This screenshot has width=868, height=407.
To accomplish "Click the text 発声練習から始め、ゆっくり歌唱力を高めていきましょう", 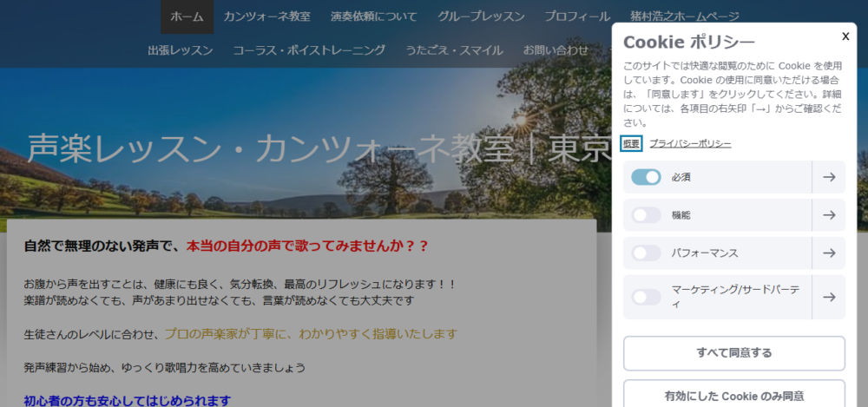I will pyautogui.click(x=164, y=367).
